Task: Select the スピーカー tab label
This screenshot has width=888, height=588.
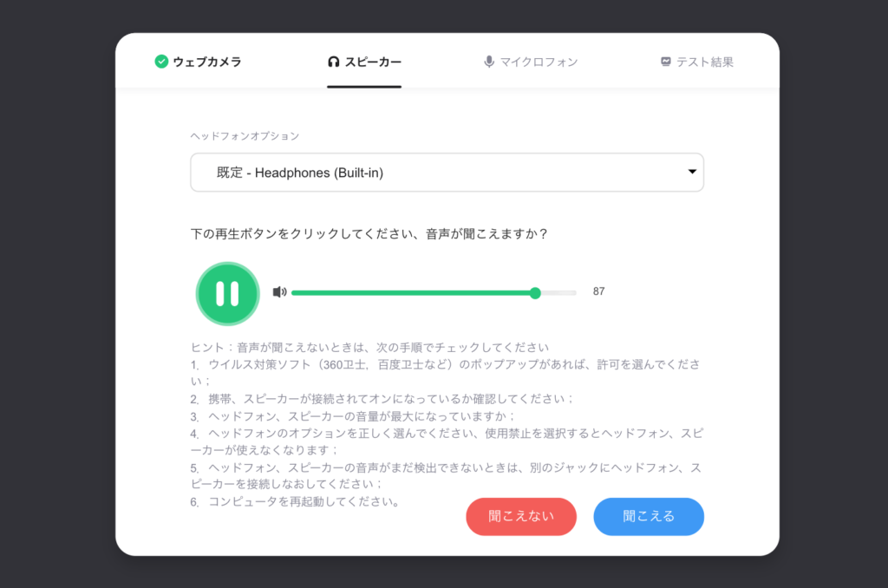Action: [x=373, y=62]
